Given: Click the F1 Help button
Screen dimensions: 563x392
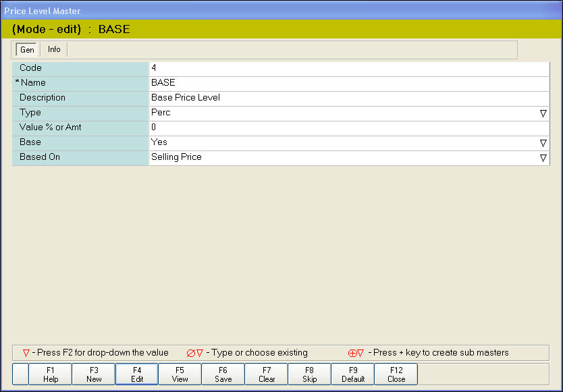Looking at the screenshot, I should point(50,374).
